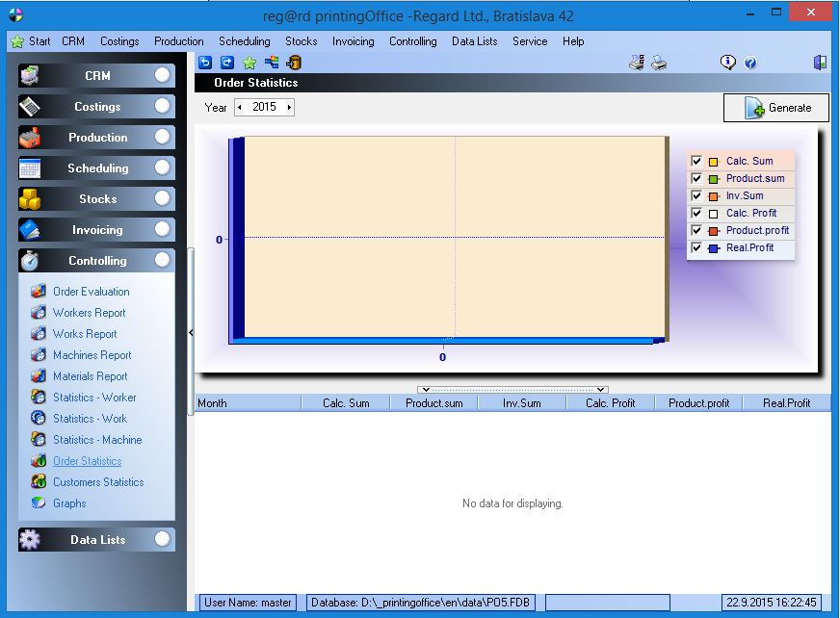Click the printer icon in toolbar

tap(659, 63)
